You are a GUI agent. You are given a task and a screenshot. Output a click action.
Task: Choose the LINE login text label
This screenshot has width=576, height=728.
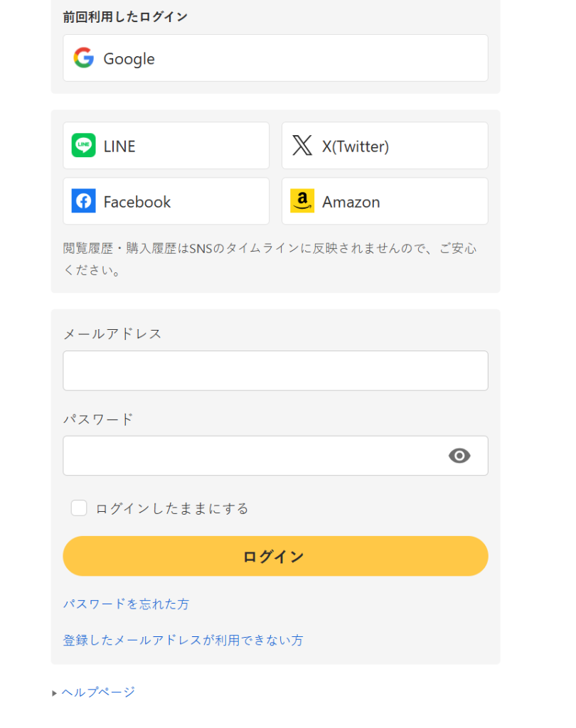(x=119, y=146)
